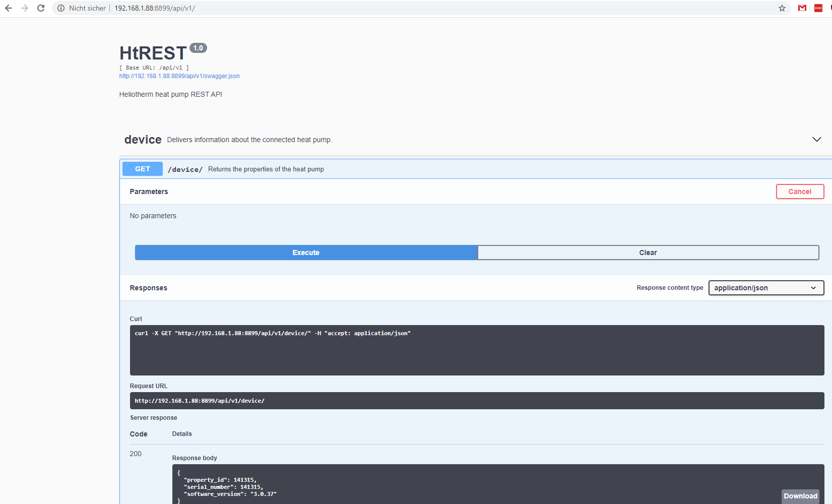The height and width of the screenshot is (504, 832).
Task: Open the swagger.json link
Action: pyautogui.click(x=179, y=76)
